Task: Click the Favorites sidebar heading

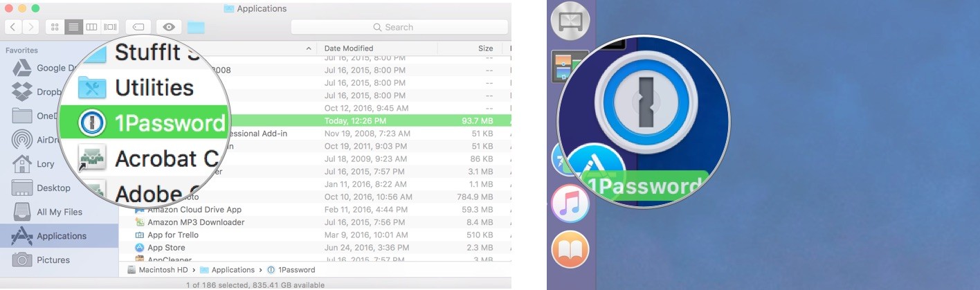Action: 21,51
